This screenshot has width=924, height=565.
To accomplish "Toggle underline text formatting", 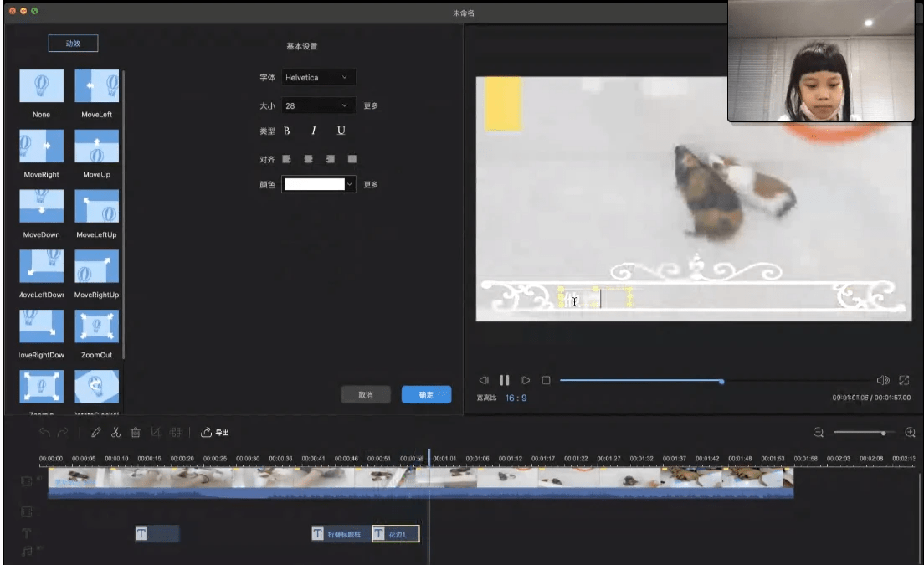I will [341, 131].
